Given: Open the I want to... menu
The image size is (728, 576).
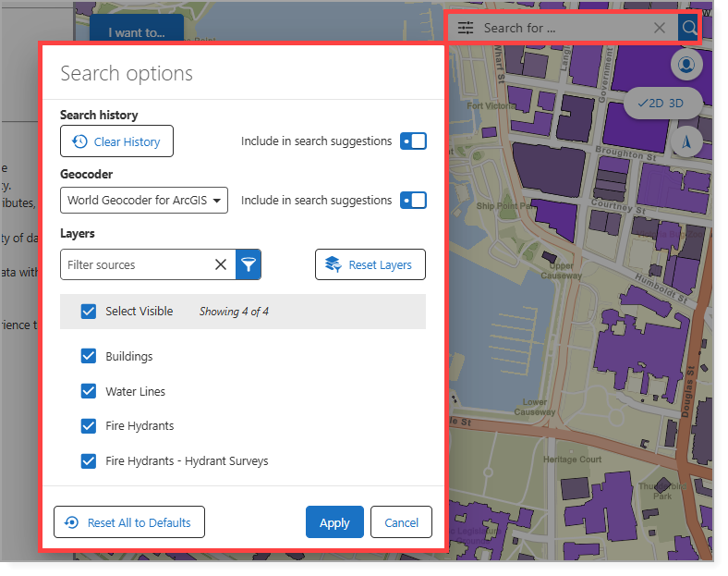Looking at the screenshot, I should tap(137, 32).
